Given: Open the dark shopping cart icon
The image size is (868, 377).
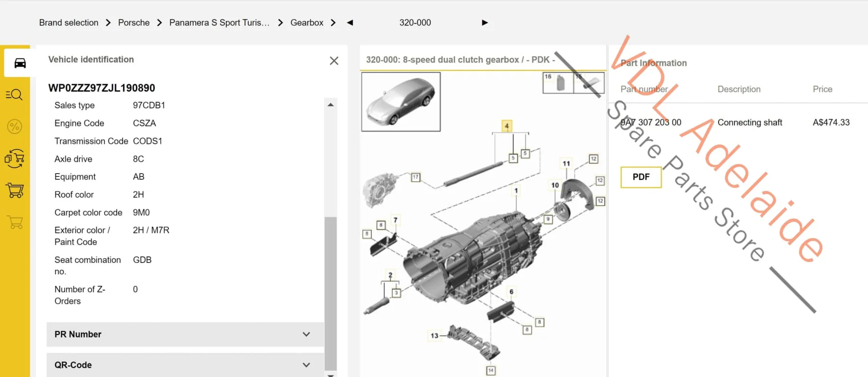Looking at the screenshot, I should (14, 190).
